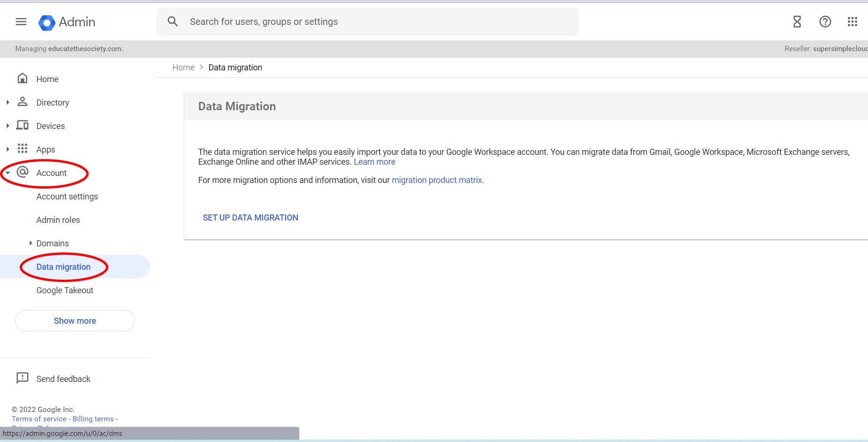Expand the Directory section arrow
Image resolution: width=868 pixels, height=442 pixels.
click(x=8, y=102)
